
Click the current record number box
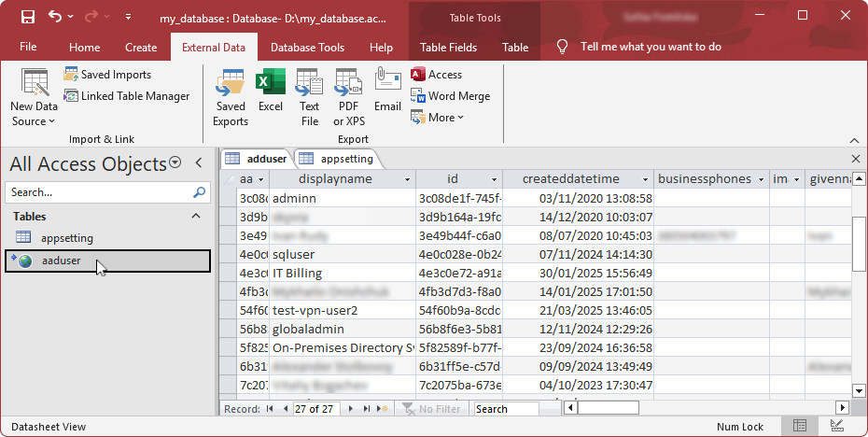317,409
